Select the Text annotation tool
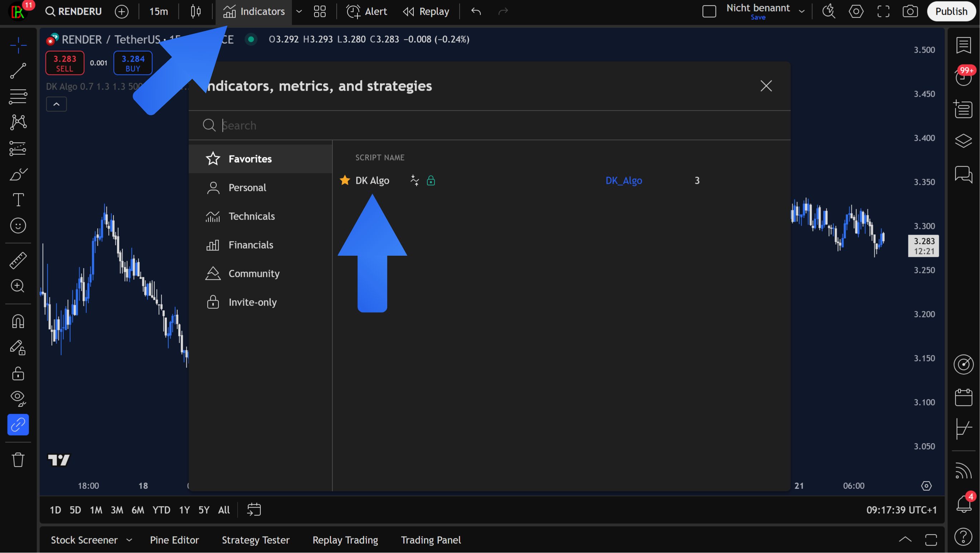Viewport: 980px width, 553px height. point(18,199)
